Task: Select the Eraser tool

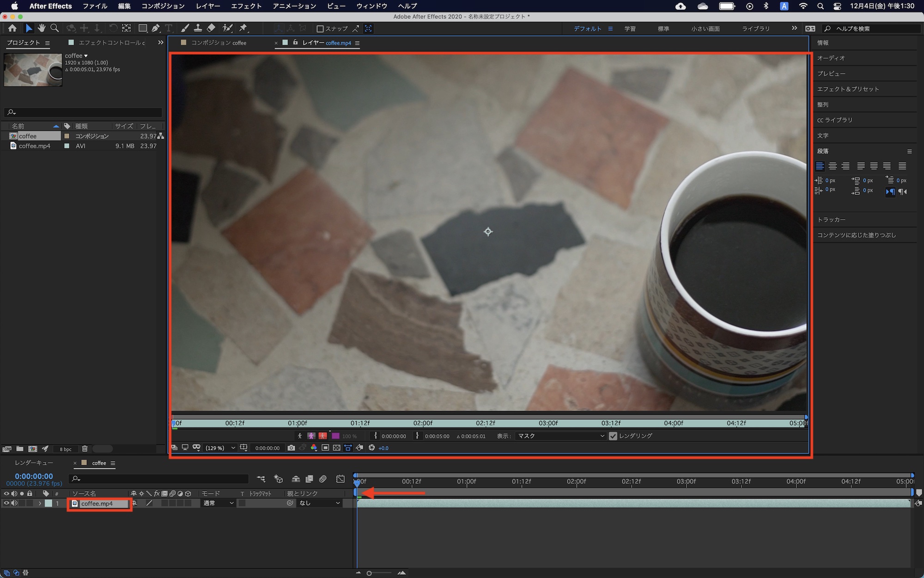Action: [x=211, y=28]
